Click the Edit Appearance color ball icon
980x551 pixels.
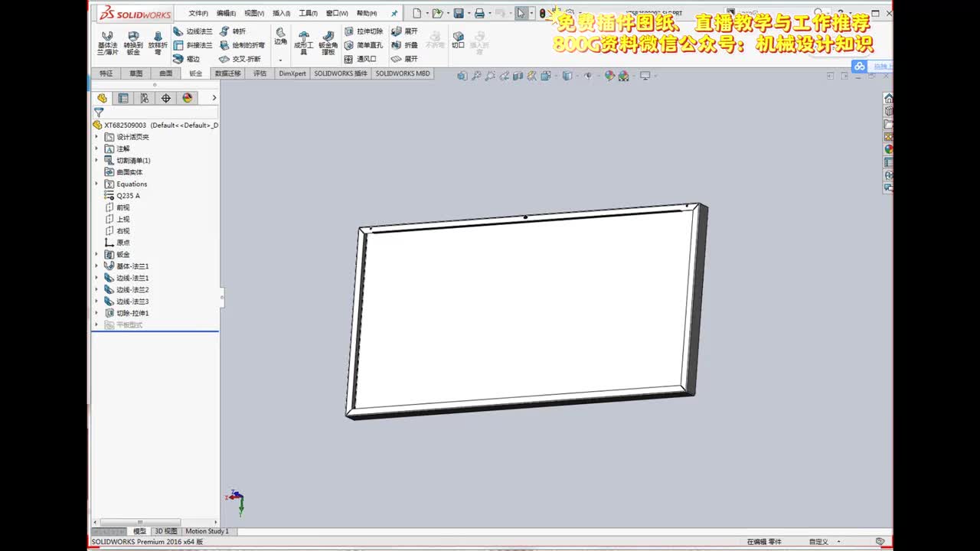click(x=609, y=76)
